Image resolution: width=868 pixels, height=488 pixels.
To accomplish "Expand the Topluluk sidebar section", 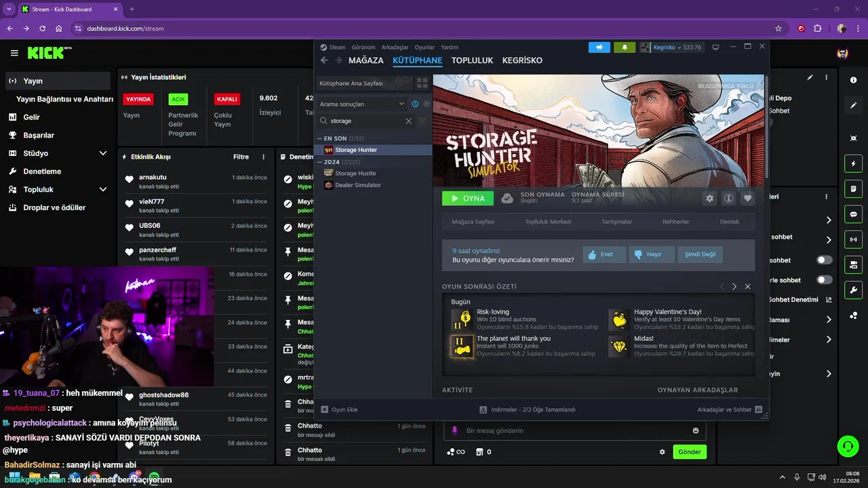I will (103, 190).
